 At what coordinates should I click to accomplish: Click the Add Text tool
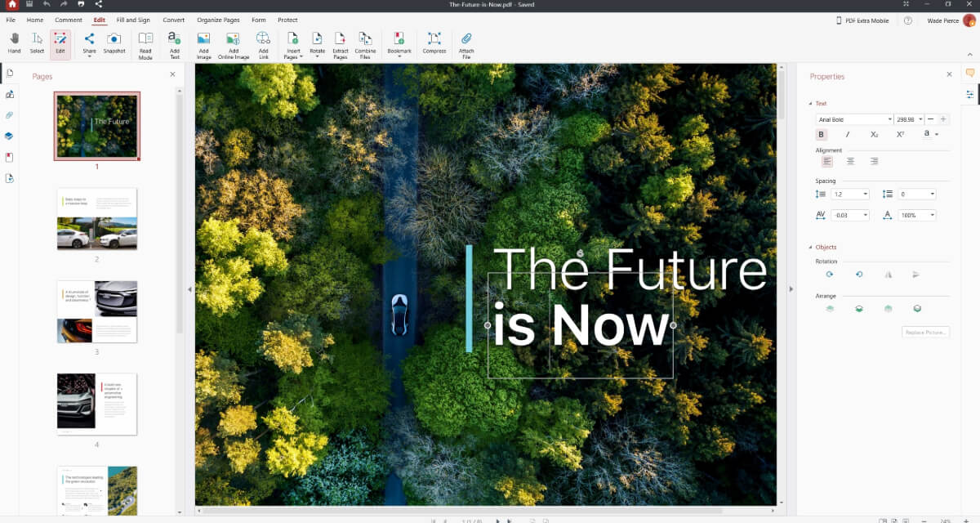point(174,42)
